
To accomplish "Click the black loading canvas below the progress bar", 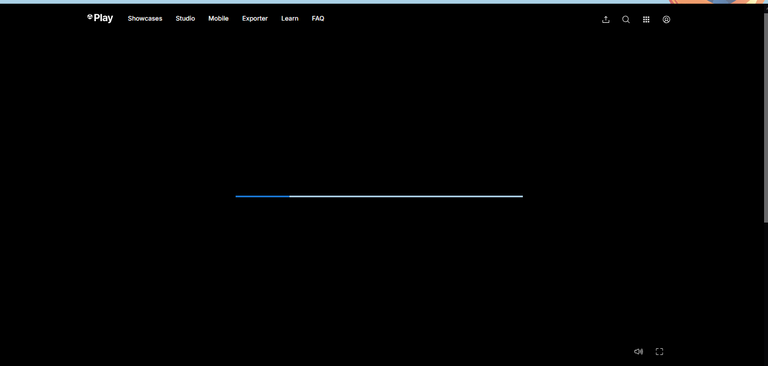I will (379, 274).
